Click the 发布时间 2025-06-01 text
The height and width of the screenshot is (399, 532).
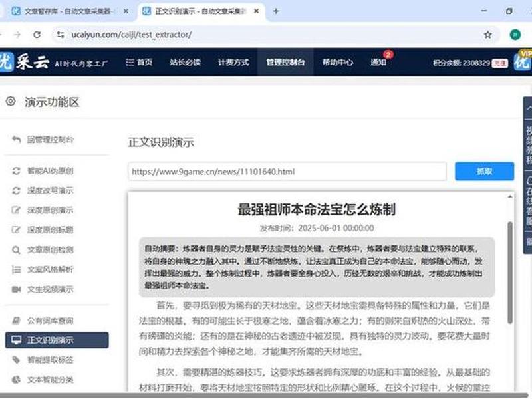(x=317, y=228)
